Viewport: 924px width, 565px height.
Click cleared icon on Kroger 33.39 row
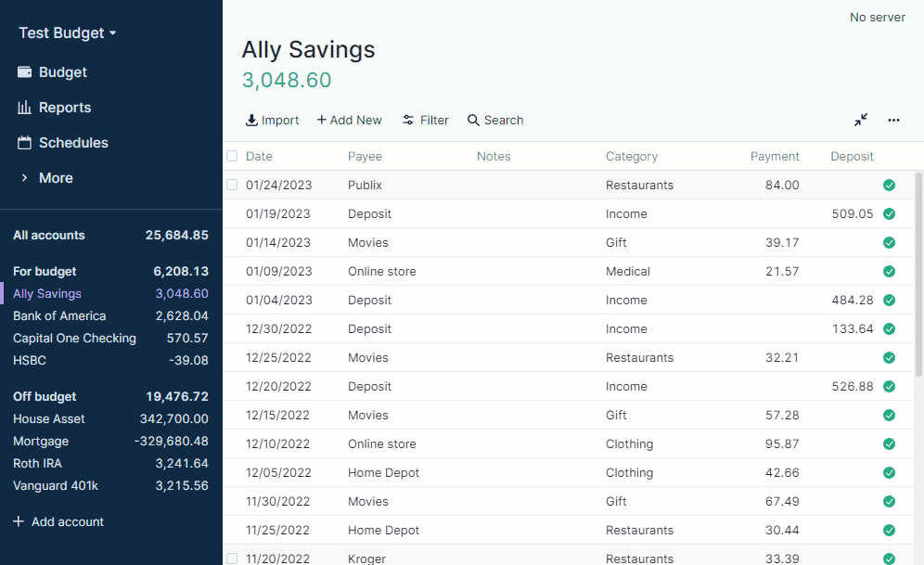point(890,559)
